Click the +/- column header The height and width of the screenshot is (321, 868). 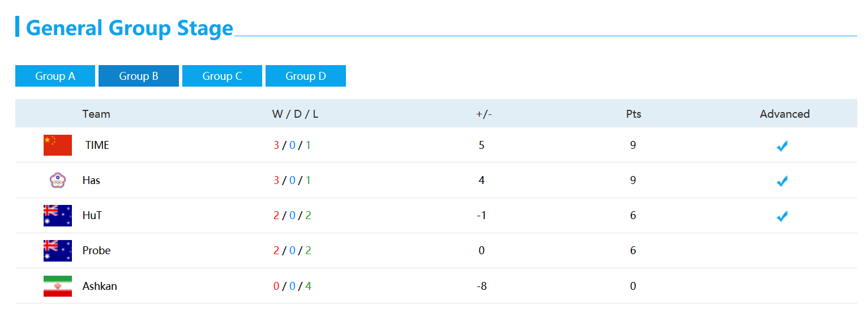click(x=484, y=114)
